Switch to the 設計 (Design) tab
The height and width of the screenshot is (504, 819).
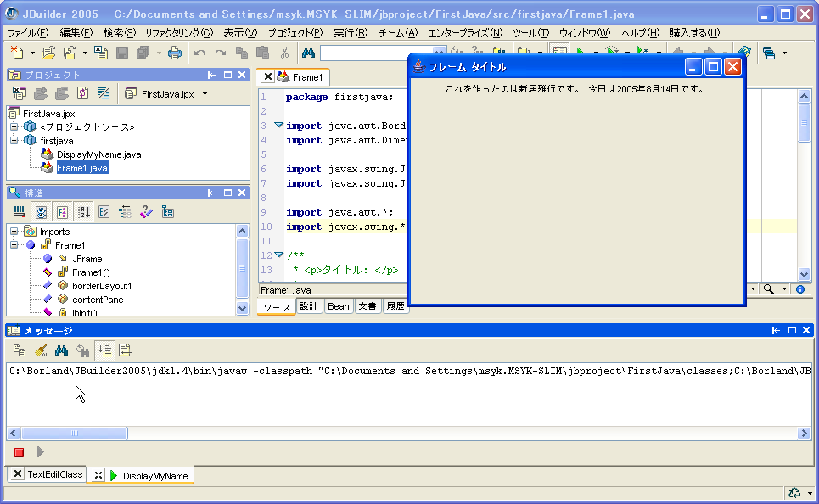[x=310, y=306]
